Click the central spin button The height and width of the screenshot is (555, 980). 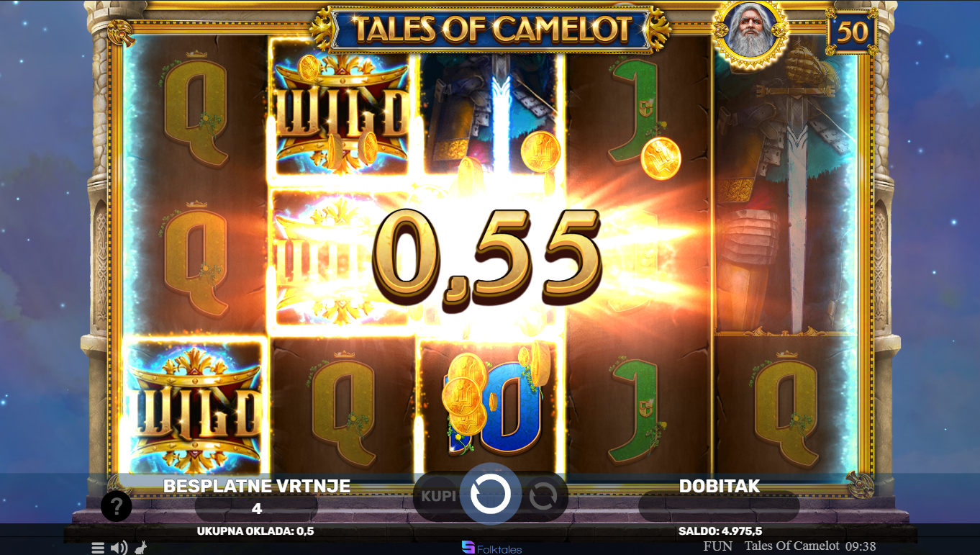[491, 495]
